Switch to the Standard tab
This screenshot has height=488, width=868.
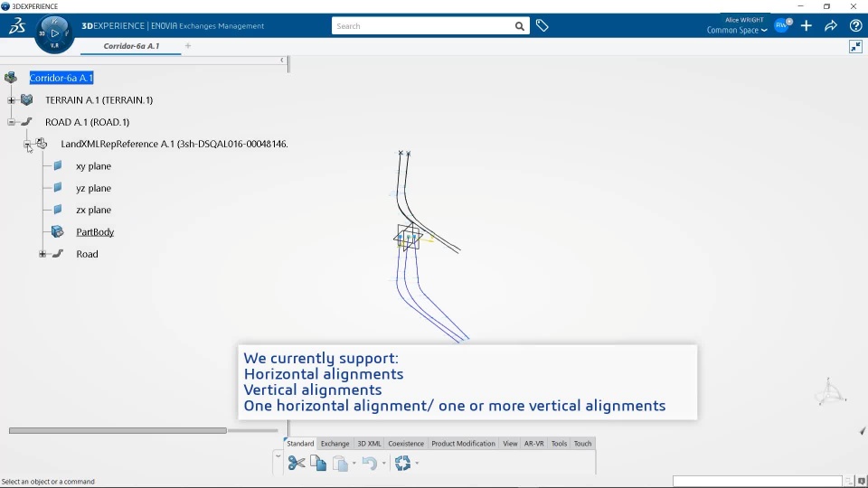point(300,443)
